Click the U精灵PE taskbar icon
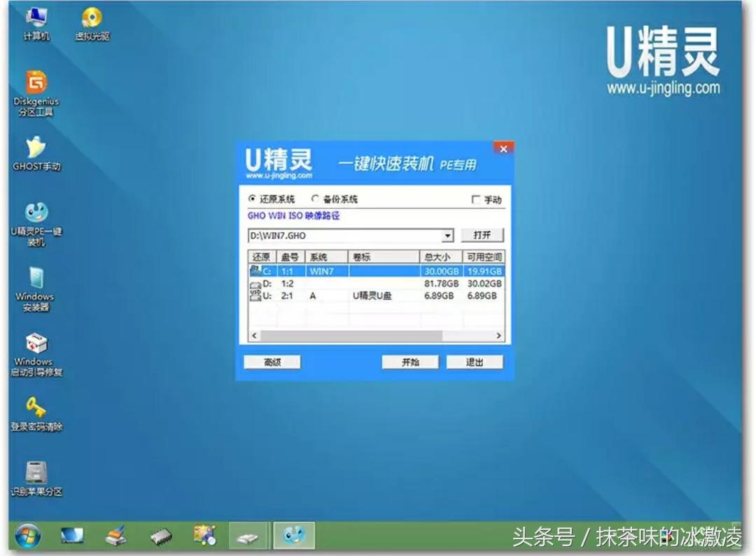This screenshot has width=756, height=556. [294, 536]
